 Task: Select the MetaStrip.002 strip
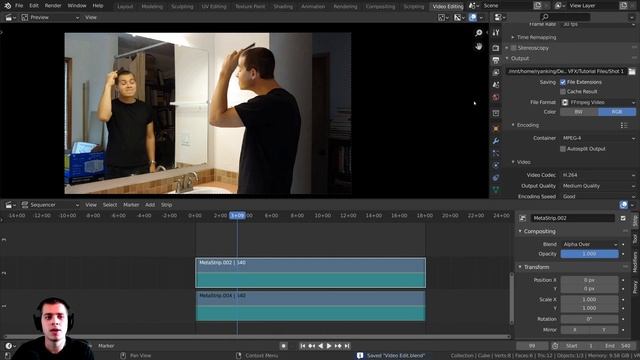coord(311,273)
